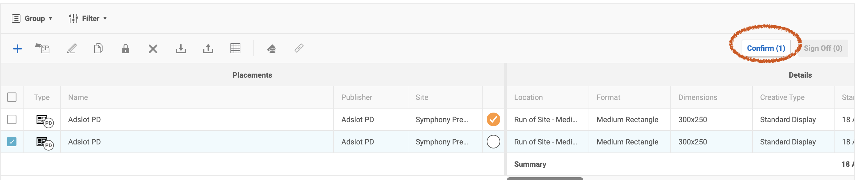Click the copy pages icon in toolbar

click(99, 49)
